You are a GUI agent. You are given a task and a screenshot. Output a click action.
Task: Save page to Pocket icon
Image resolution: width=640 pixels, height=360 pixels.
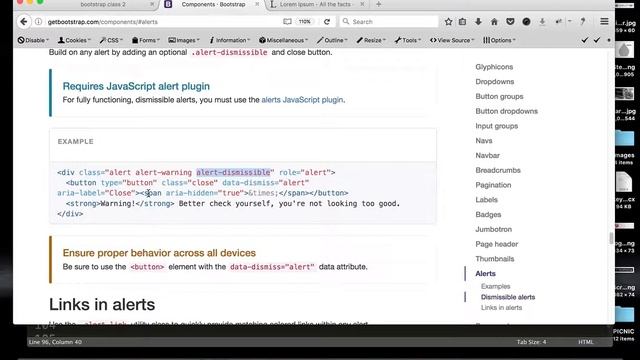coord(510,22)
